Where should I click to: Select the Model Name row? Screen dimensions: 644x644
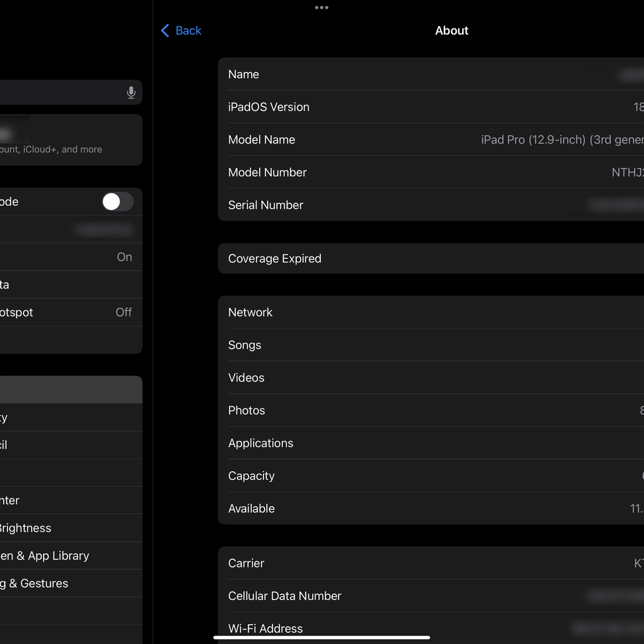click(431, 140)
